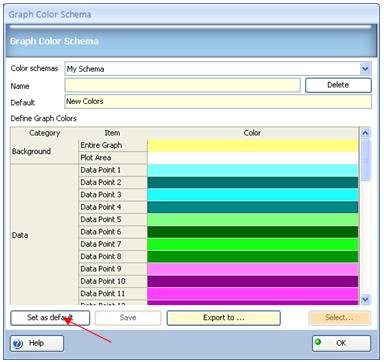Pick the Data Point 3 cyan swatch
384x362 pixels.
253,195
